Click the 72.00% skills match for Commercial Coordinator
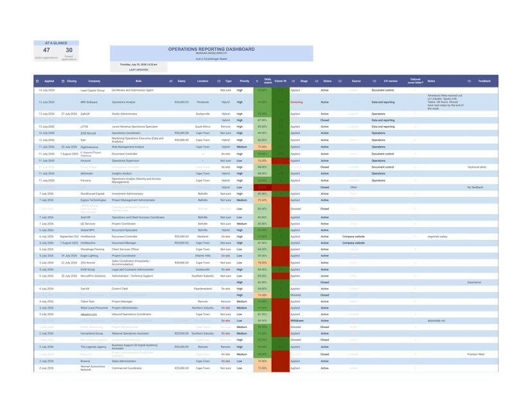The width and height of the screenshot is (532, 411). click(262, 369)
